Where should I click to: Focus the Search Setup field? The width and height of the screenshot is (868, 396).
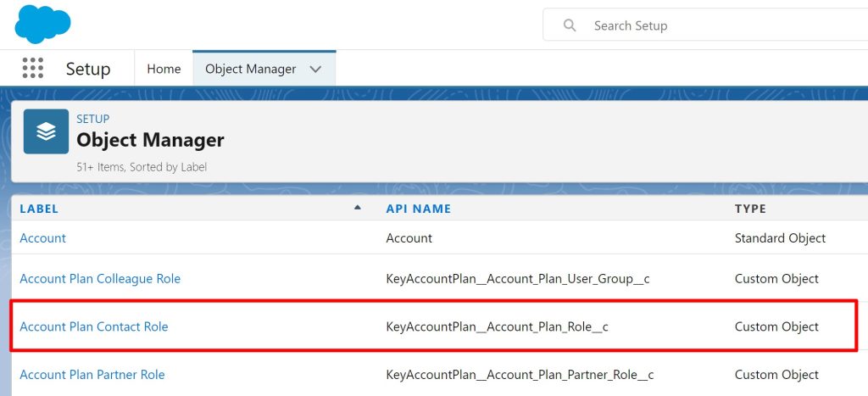(721, 25)
